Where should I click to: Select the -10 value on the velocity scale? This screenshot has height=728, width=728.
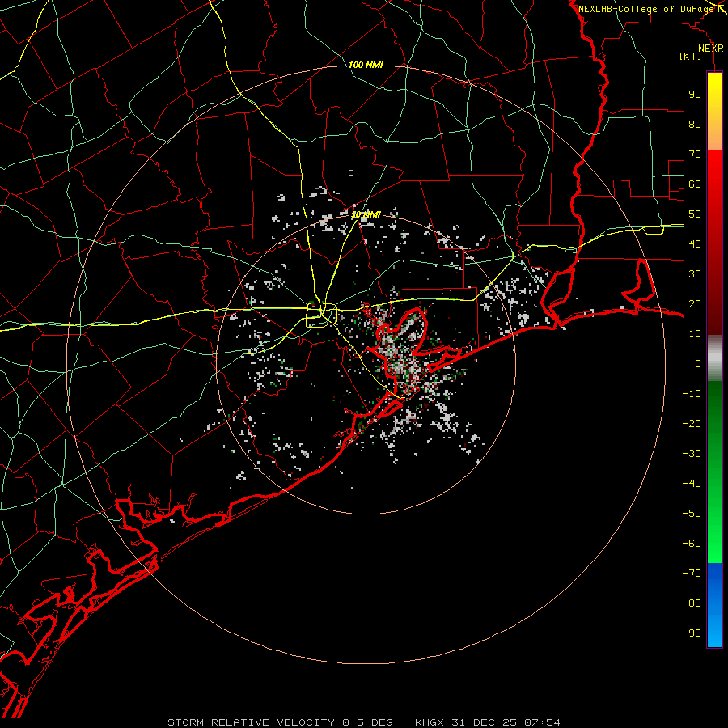(692, 394)
